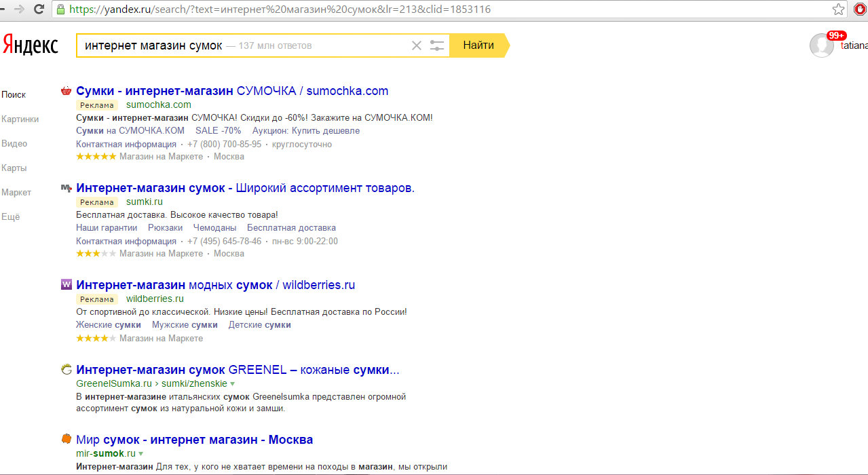The width and height of the screenshot is (868, 475).
Task: Open Сумки - интернет-магазин СУМОЧКА result title
Action: [232, 91]
